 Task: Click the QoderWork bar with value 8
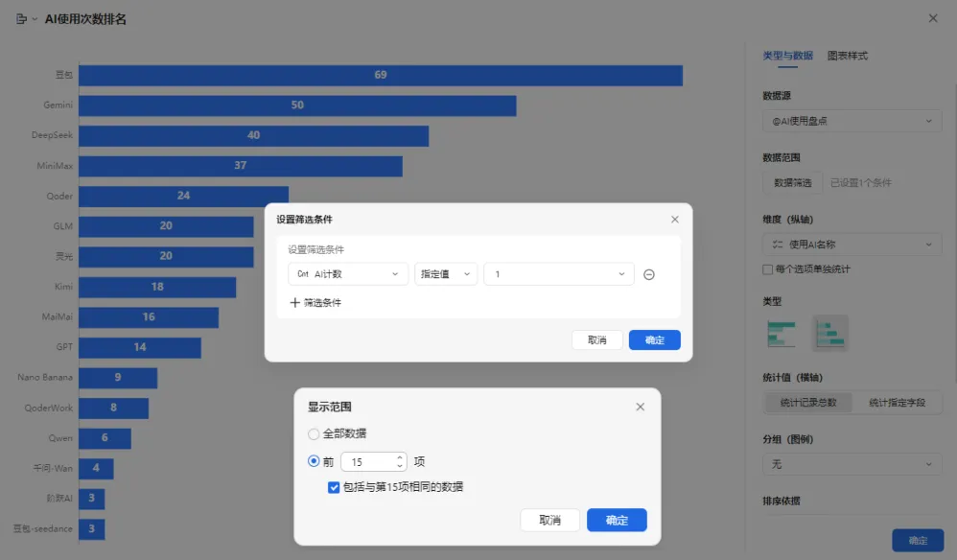[x=113, y=408]
